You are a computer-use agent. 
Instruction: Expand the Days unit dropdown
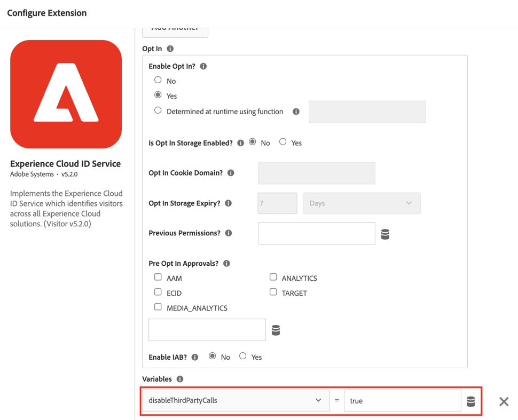[x=362, y=203]
